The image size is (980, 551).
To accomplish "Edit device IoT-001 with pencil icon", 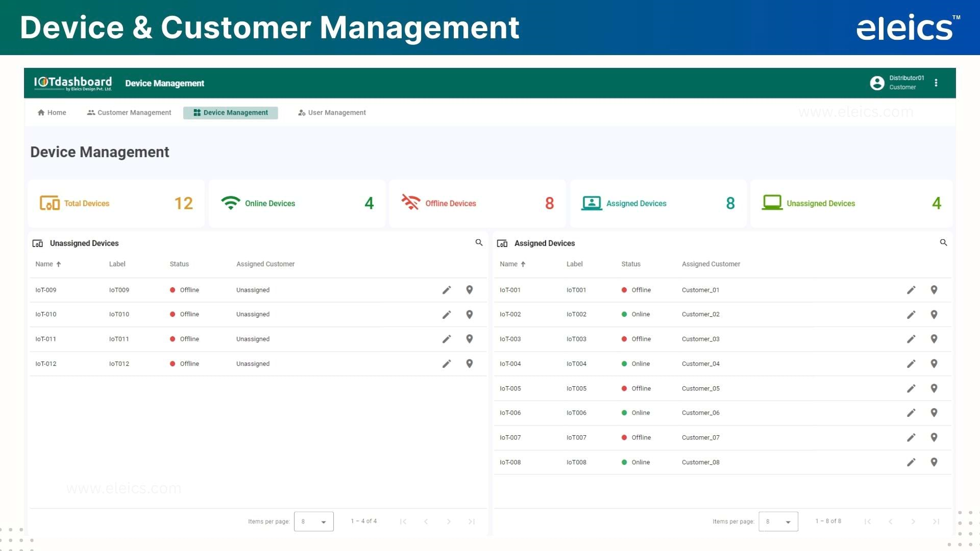I will (x=911, y=290).
